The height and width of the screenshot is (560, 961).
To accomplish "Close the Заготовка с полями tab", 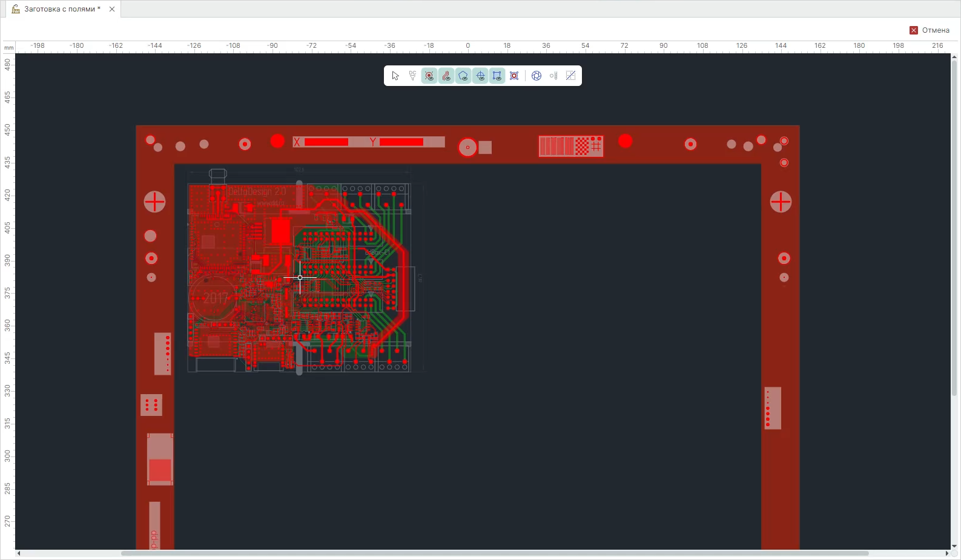I will [x=112, y=9].
